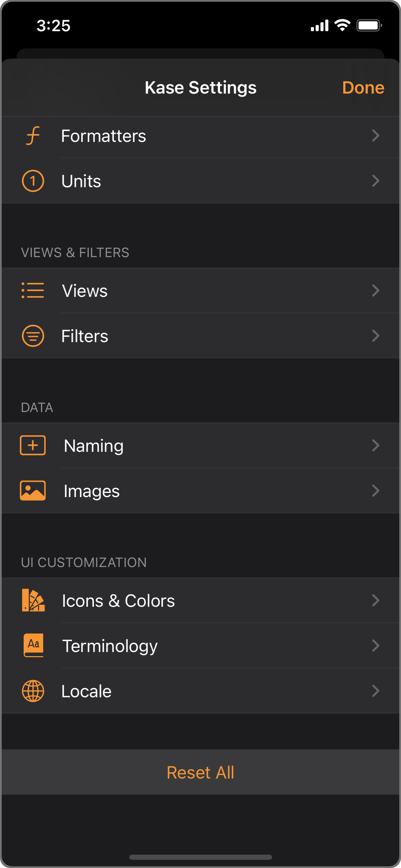This screenshot has height=868, width=401.
Task: Tap the Terminology Aa book icon
Action: [x=33, y=645]
